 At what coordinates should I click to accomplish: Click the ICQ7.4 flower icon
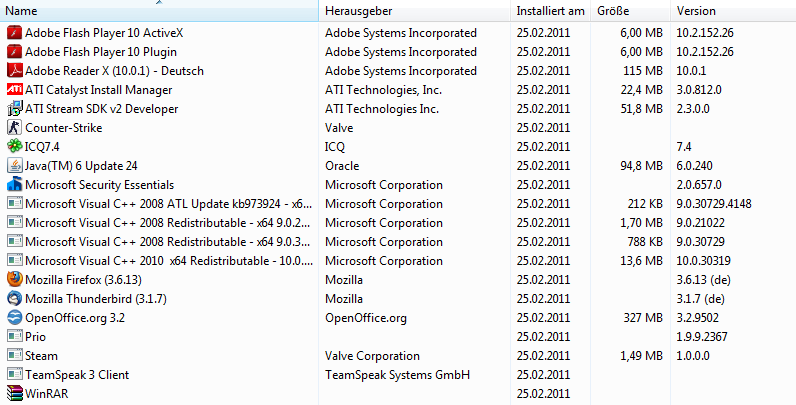click(15, 147)
